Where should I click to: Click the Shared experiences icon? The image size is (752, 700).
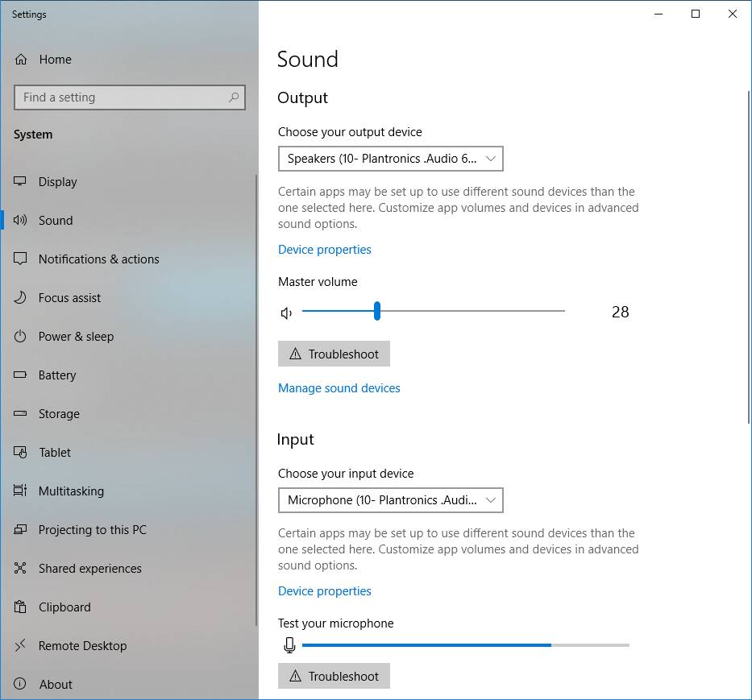point(21,569)
